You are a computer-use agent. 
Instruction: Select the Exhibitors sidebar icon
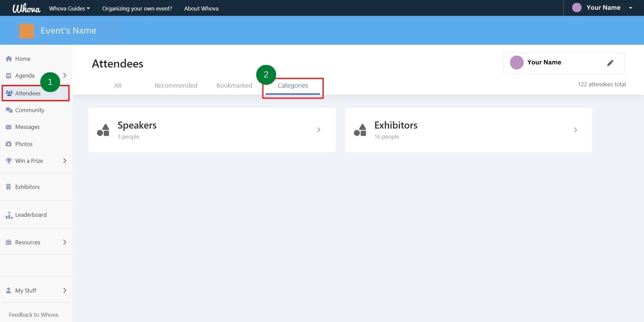tap(8, 186)
